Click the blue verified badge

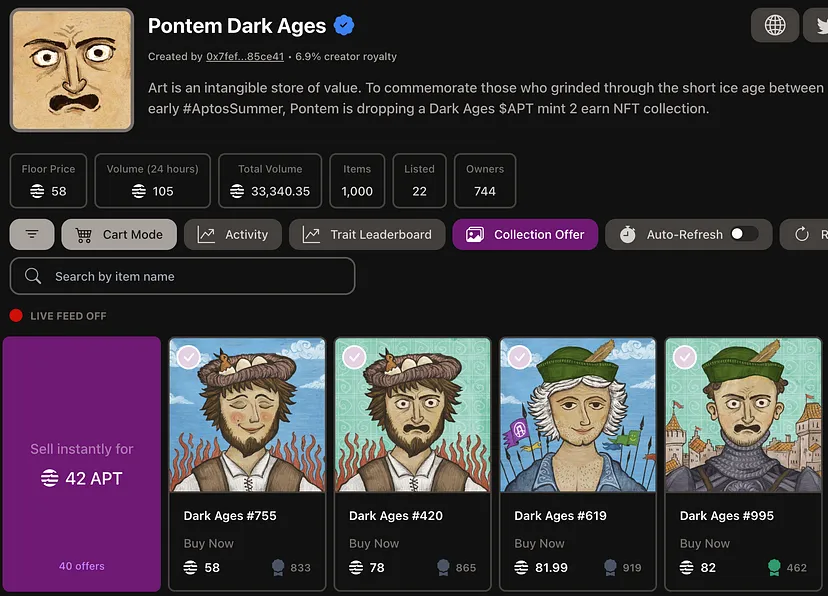pos(344,25)
